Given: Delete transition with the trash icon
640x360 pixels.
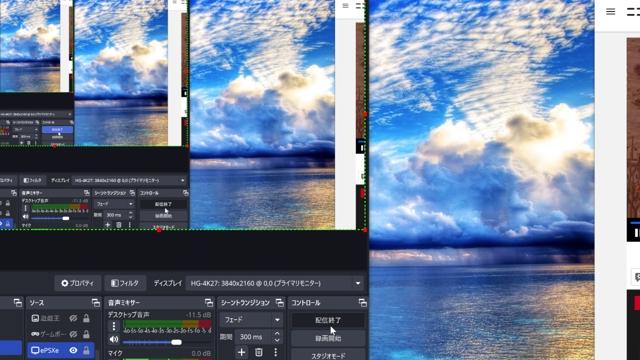Looking at the screenshot, I should [x=259, y=352].
